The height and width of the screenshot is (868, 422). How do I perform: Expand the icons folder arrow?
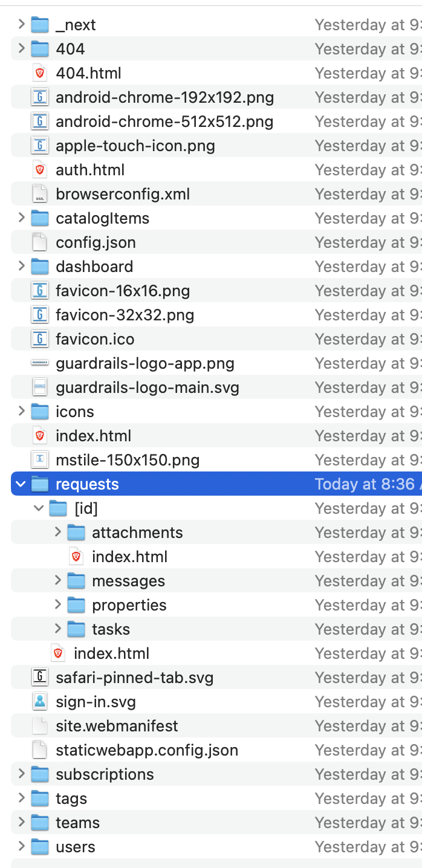point(21,411)
